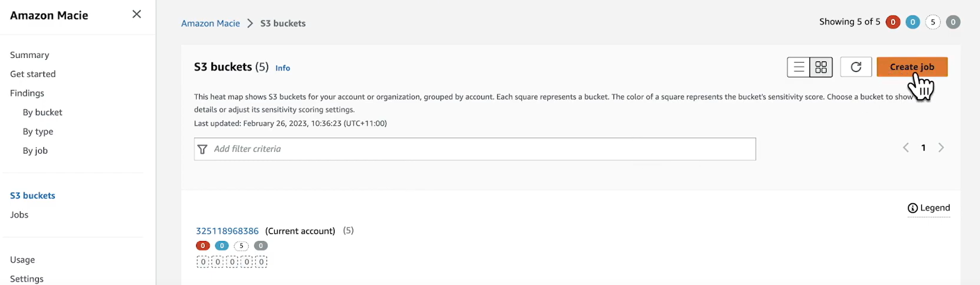Image resolution: width=980 pixels, height=285 pixels.
Task: Click the blue not sensitive badge in the header
Action: [912, 22]
